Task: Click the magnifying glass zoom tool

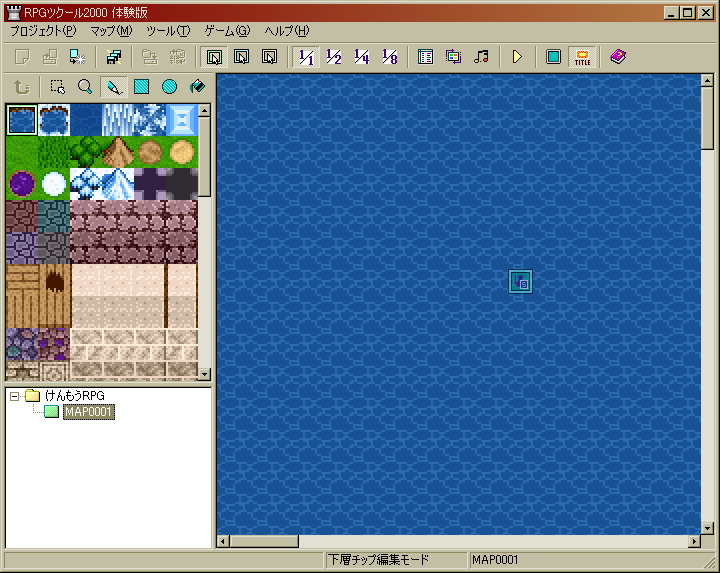Action: [x=86, y=87]
